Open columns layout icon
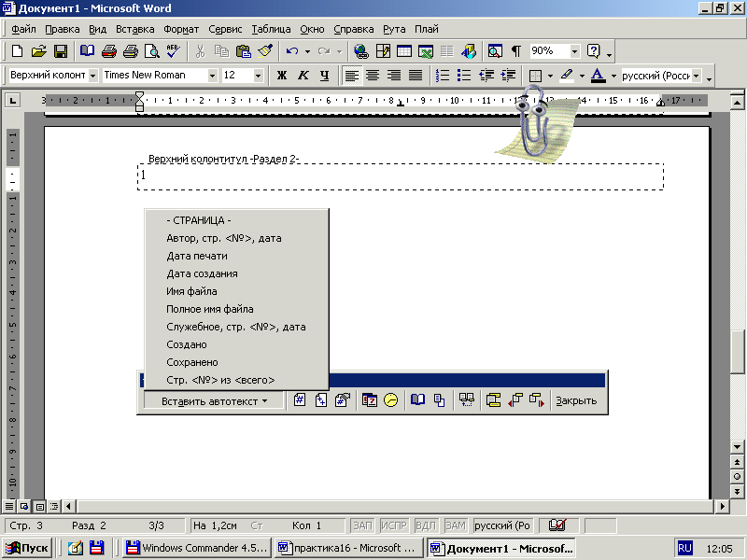 tap(447, 51)
